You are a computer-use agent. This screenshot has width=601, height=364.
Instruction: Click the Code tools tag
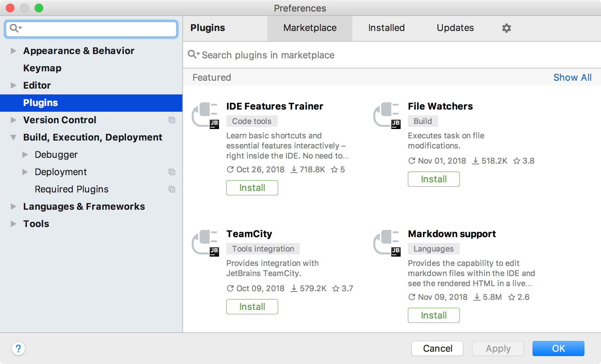coord(252,121)
